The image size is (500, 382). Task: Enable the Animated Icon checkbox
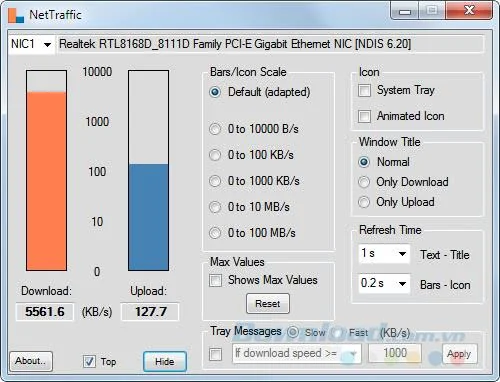click(364, 116)
